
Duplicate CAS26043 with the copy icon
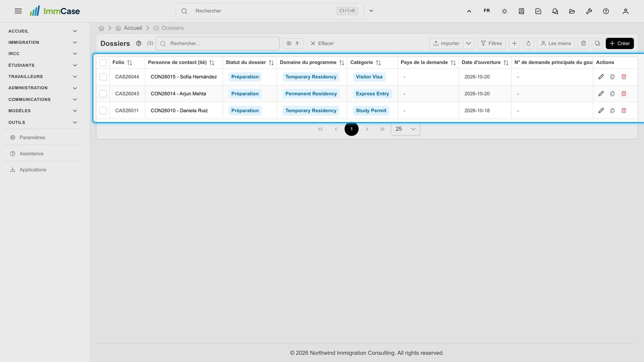coord(612,94)
